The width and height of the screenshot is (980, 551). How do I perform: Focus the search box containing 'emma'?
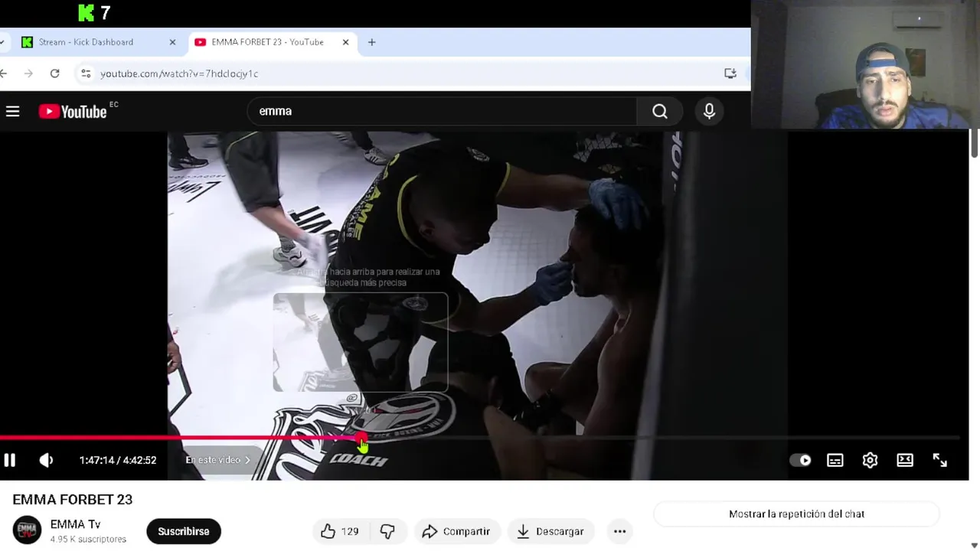[x=442, y=112]
